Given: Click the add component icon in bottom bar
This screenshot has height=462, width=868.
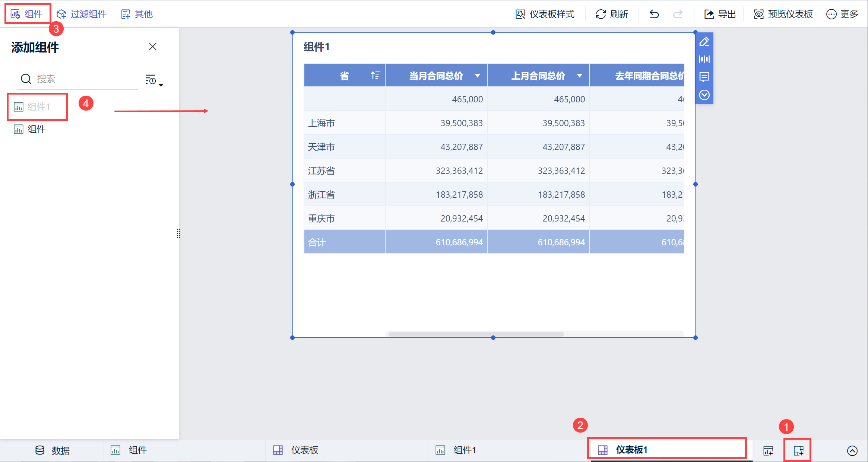Looking at the screenshot, I should click(768, 450).
